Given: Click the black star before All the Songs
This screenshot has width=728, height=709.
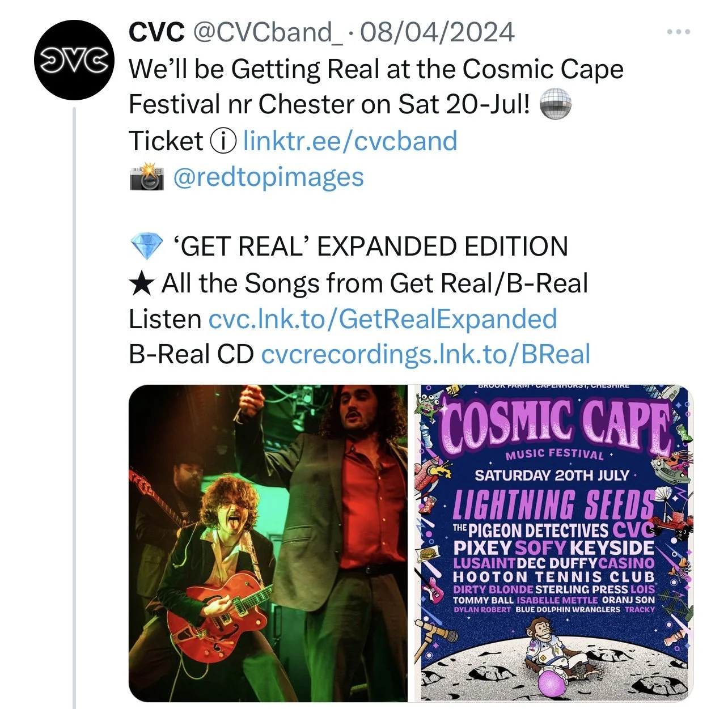Looking at the screenshot, I should pos(142,283).
